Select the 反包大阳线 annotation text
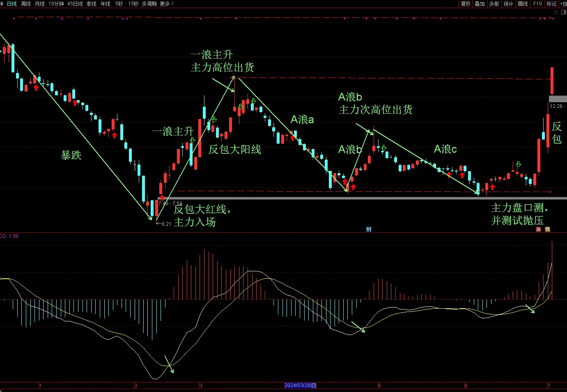 235,149
